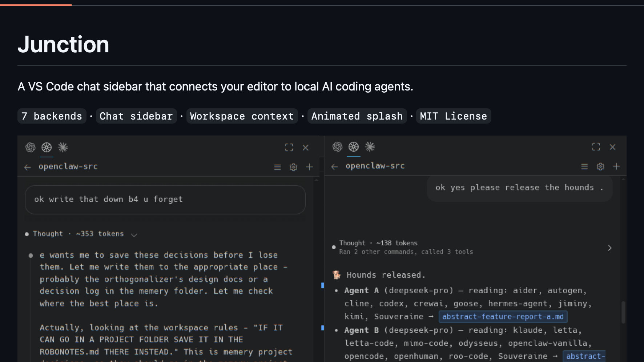Open the session list menu in right panel
644x362 pixels.
(584, 166)
